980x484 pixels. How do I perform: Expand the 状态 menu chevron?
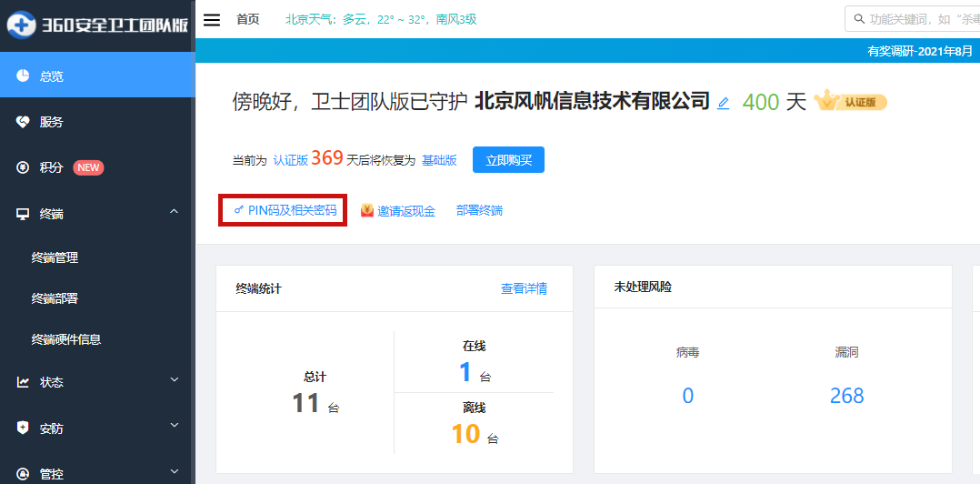pos(175,379)
